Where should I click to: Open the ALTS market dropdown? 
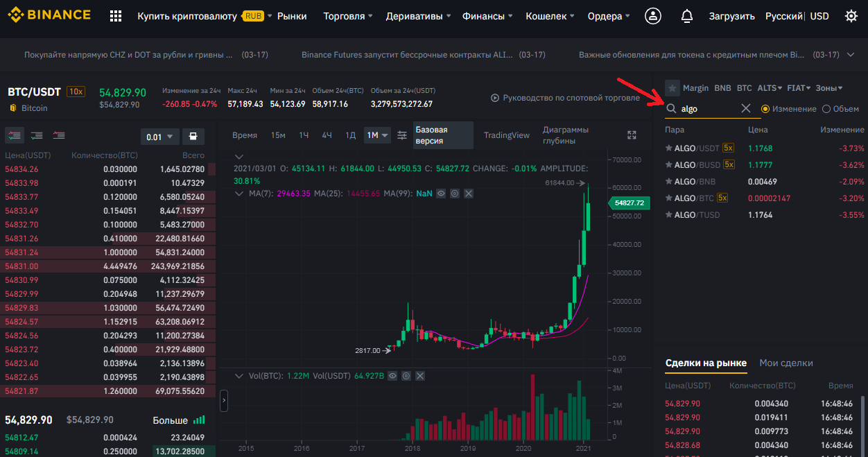tap(770, 88)
